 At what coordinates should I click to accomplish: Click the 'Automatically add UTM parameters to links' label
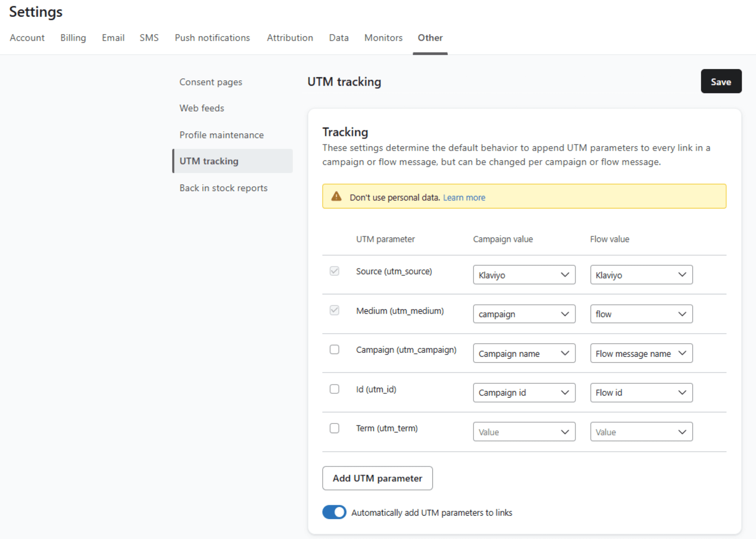[x=432, y=513]
